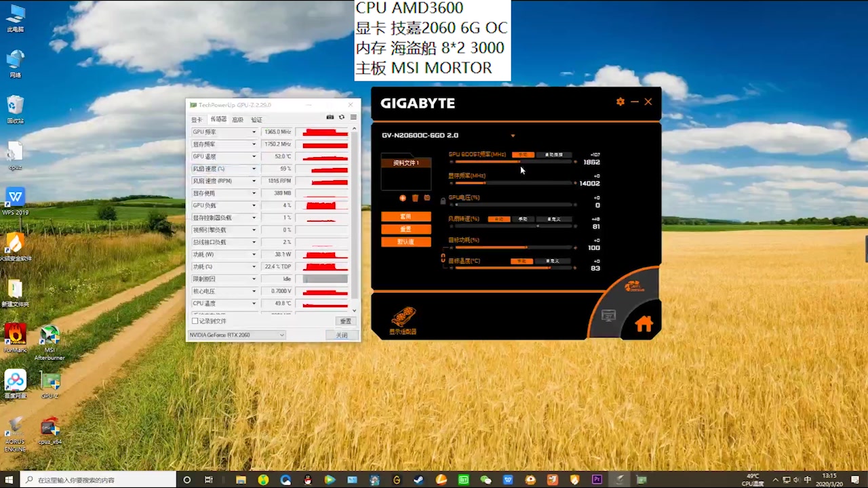The image size is (868, 488).
Task: Open the MSI Afterburner desktop icon
Action: [50, 342]
